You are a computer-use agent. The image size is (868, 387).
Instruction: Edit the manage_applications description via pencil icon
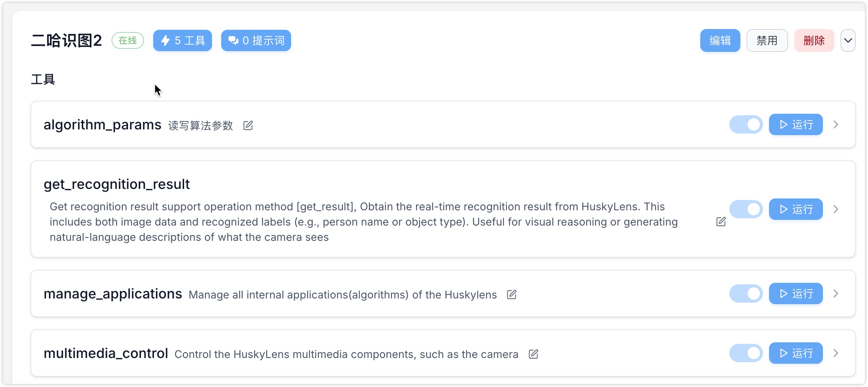[512, 294]
